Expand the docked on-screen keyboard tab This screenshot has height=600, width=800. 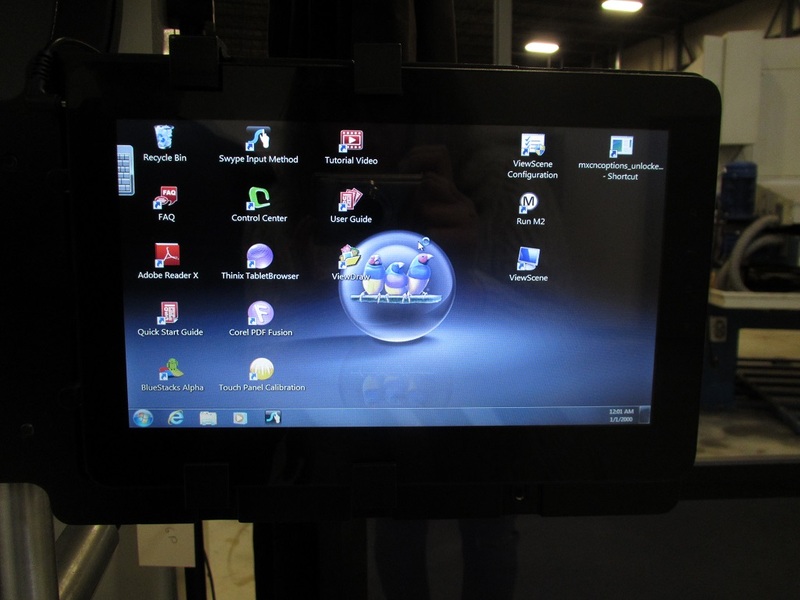tap(126, 169)
